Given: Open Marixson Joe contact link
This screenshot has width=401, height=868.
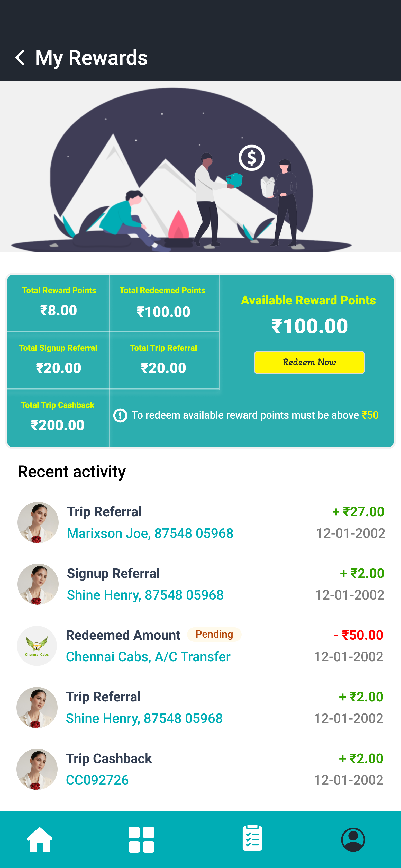Looking at the screenshot, I should [x=150, y=533].
